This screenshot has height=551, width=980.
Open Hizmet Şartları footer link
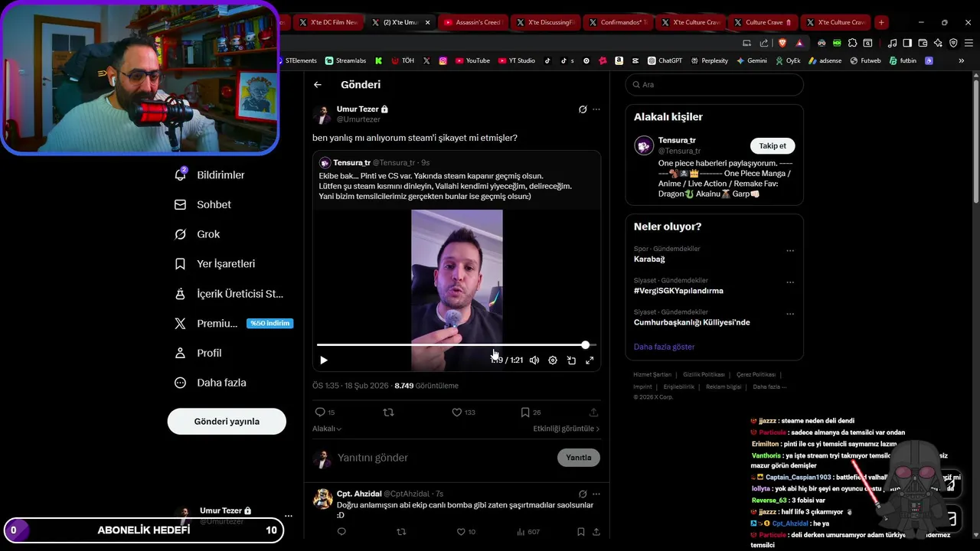(x=652, y=374)
